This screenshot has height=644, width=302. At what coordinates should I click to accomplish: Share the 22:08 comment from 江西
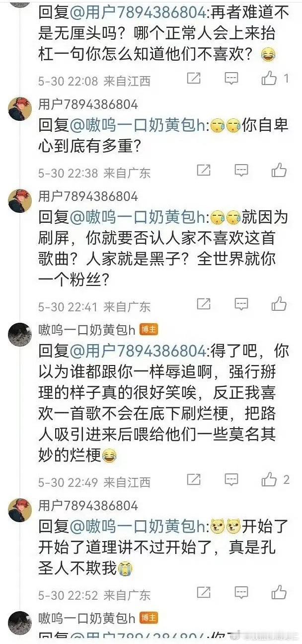pos(194,78)
